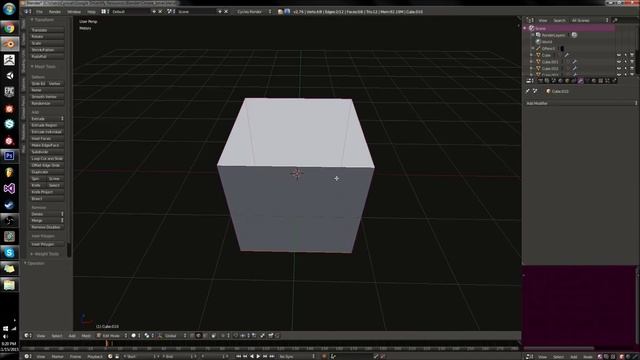Open the All Scenes display dropdown
The width and height of the screenshot is (640, 360).
point(589,20)
